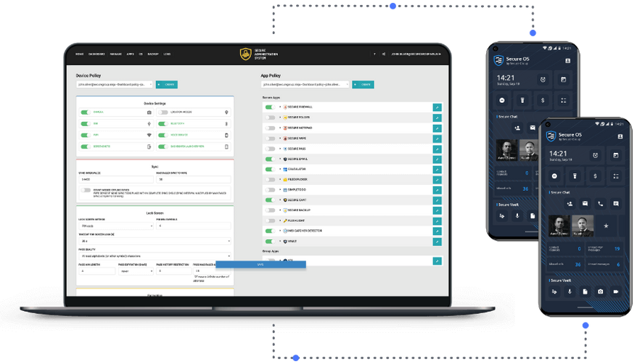Screen dimensions: 637x364
Task: Click the Secure Notepad app icon
Action: tap(285, 128)
